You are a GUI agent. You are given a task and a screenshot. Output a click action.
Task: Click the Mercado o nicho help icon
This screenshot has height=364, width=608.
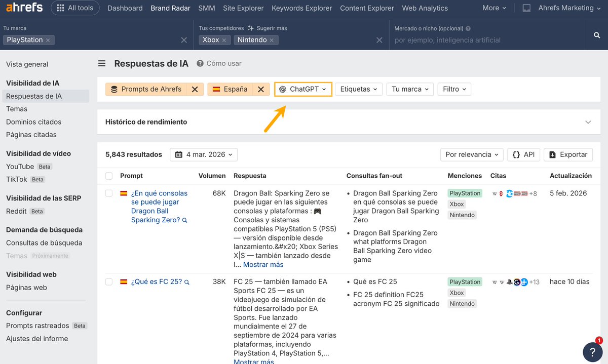468,28
